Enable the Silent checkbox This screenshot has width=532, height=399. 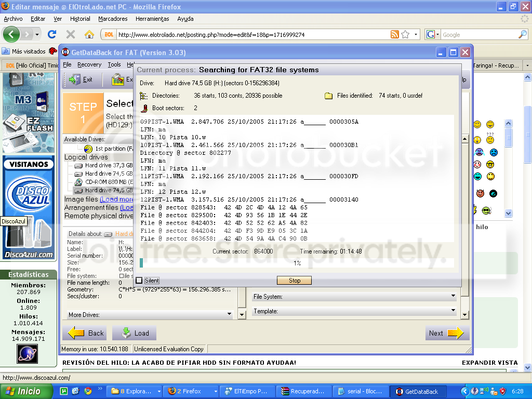pos(139,281)
